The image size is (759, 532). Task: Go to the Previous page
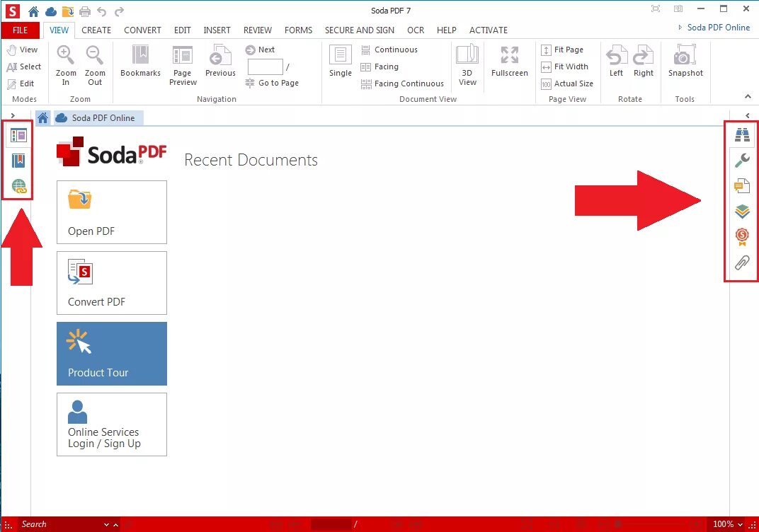(x=220, y=61)
